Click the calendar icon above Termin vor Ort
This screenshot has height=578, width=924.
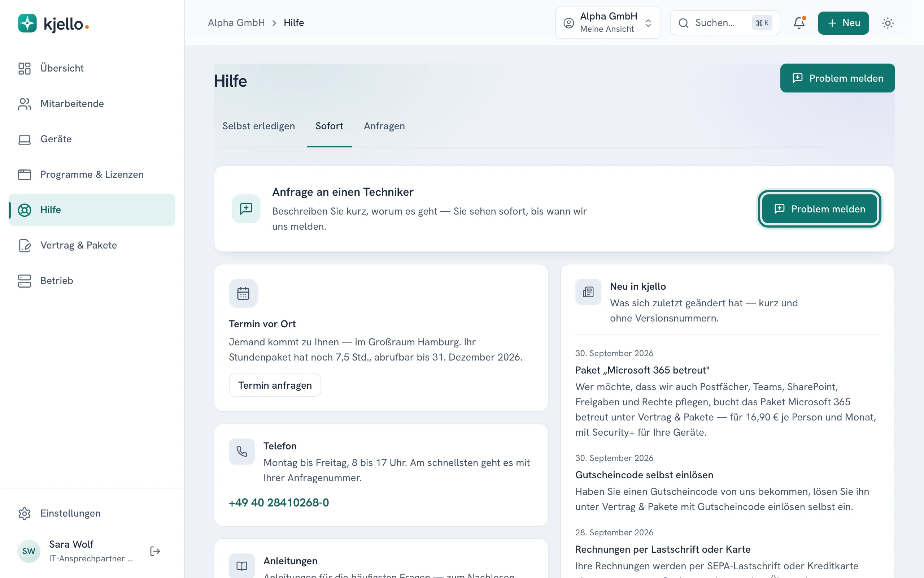click(x=243, y=293)
